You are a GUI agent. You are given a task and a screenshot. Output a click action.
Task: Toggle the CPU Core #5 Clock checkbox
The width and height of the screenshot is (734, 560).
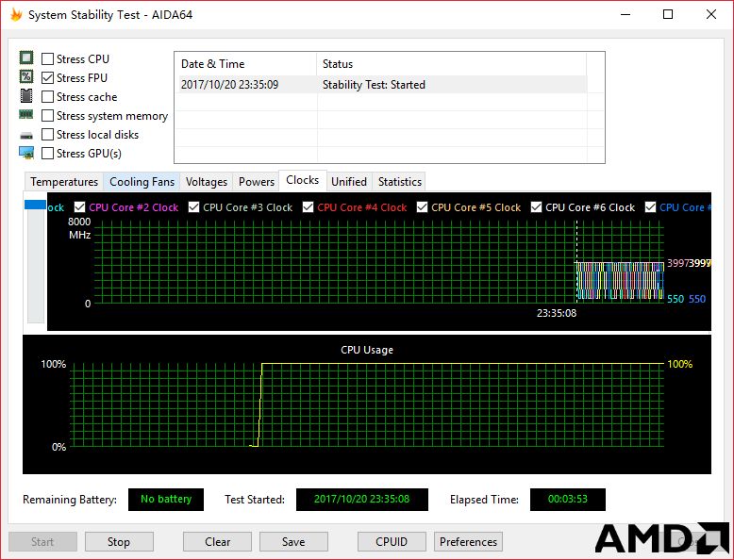point(423,206)
